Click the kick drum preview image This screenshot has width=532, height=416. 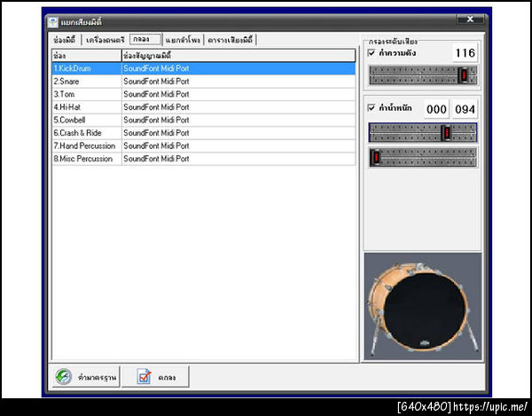[423, 306]
